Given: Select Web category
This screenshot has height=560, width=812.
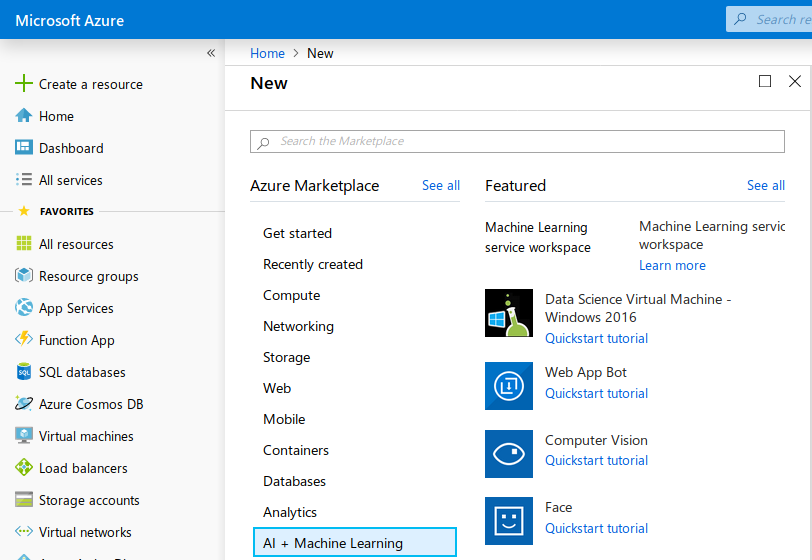Looking at the screenshot, I should 277,388.
